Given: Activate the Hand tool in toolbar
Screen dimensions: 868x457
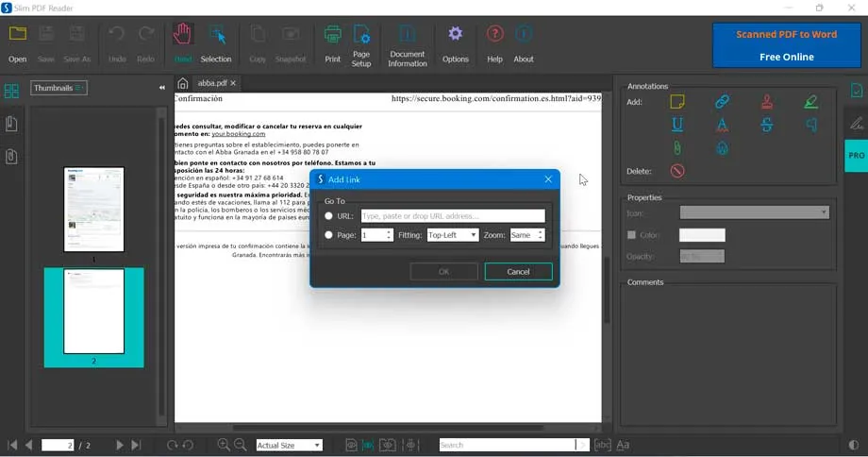Looking at the screenshot, I should point(182,43).
